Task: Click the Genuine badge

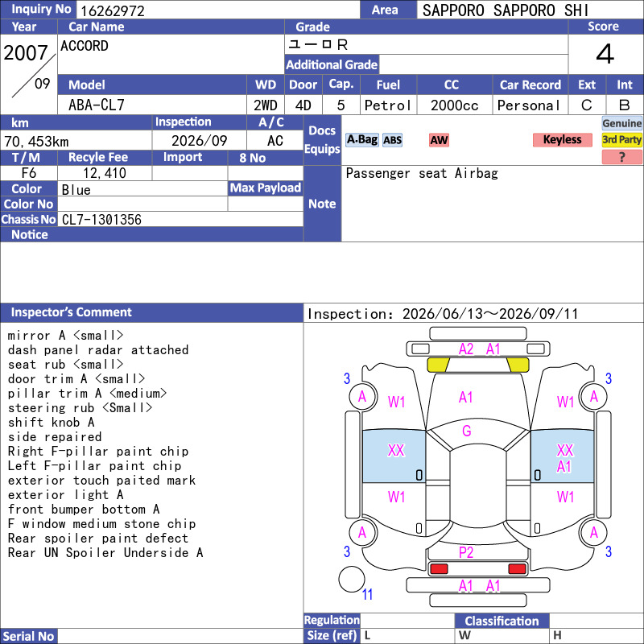Action: (621, 123)
